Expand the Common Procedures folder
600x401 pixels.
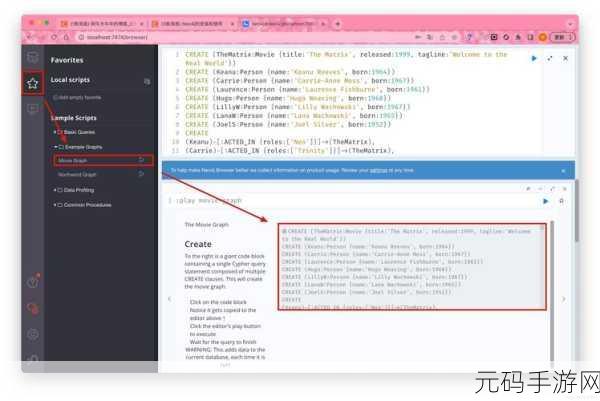pyautogui.click(x=83, y=205)
